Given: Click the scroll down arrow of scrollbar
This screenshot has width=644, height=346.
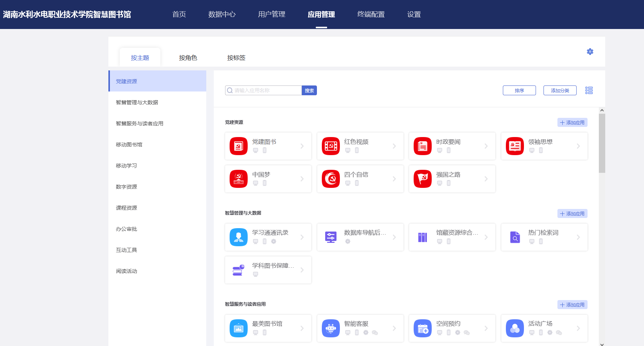Looking at the screenshot, I should coord(602,344).
